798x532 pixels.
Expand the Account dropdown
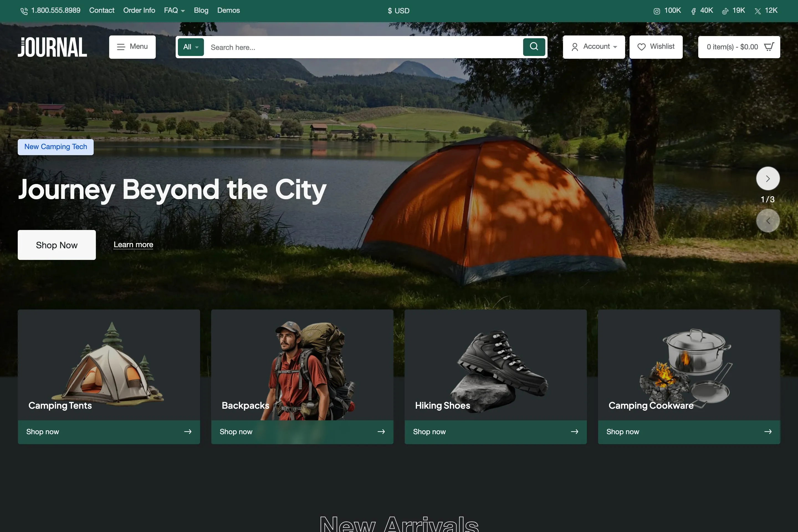coord(594,47)
